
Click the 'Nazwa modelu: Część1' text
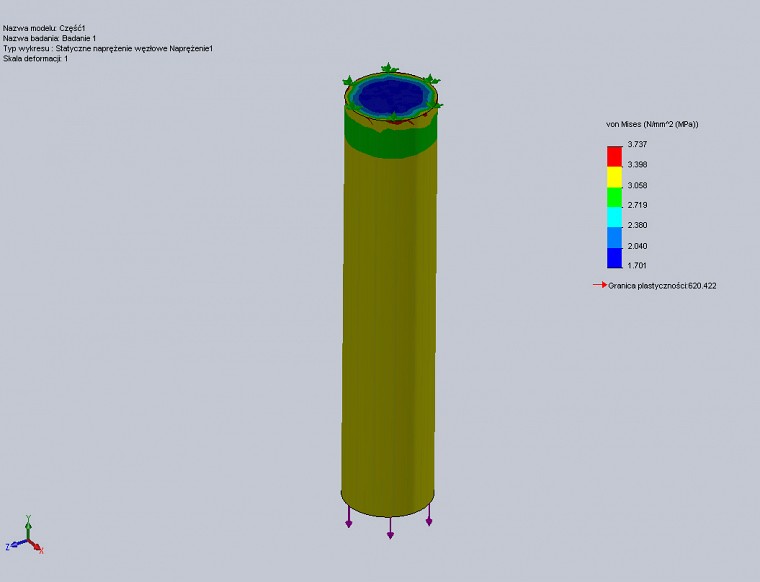point(44,29)
